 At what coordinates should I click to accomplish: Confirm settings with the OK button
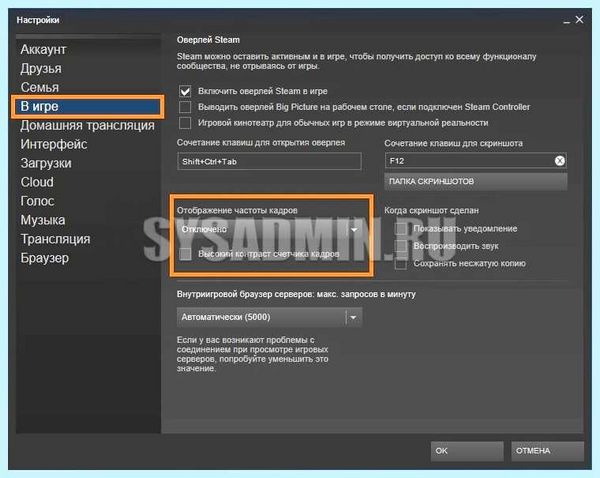coord(467,451)
